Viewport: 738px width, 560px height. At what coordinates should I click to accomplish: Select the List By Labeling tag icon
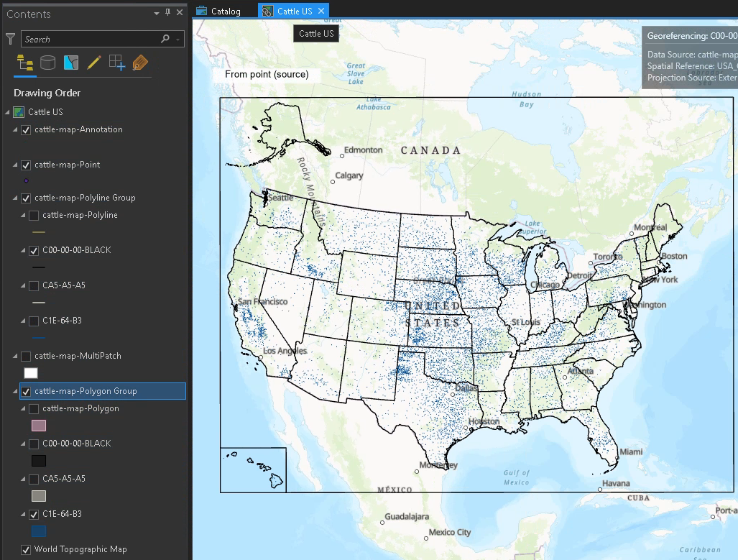[x=141, y=63]
